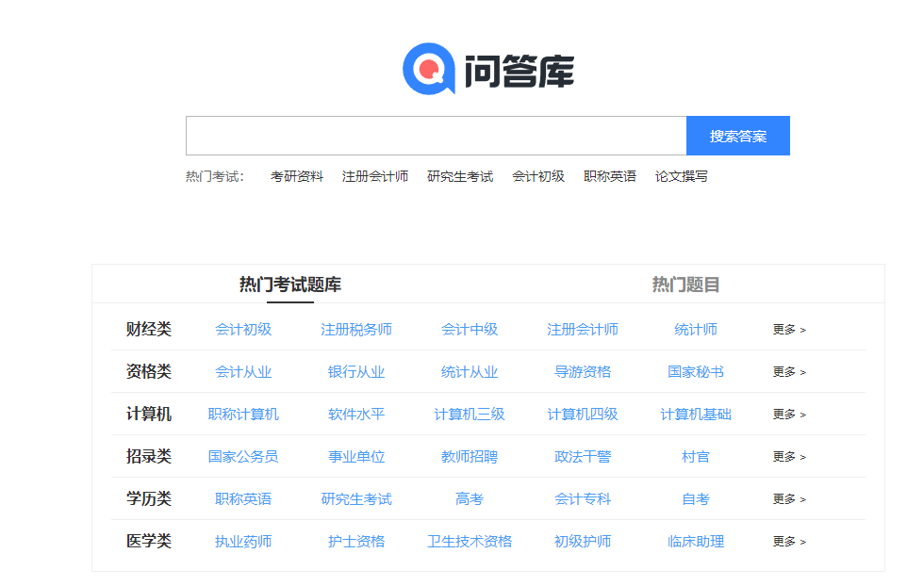924x586 pixels.
Task: Open the 导游资格 link
Action: (x=583, y=371)
